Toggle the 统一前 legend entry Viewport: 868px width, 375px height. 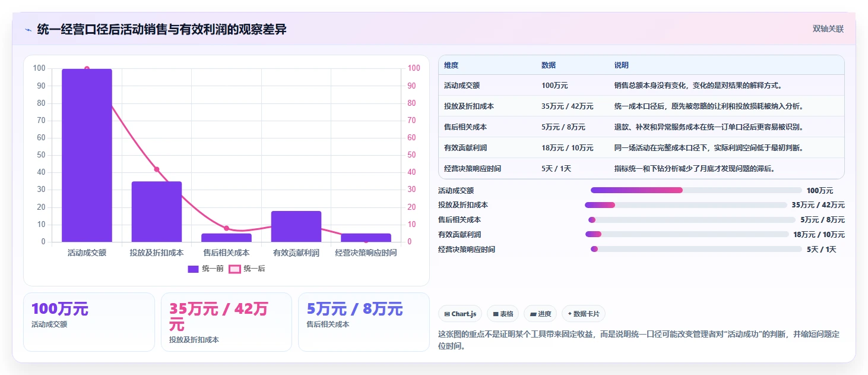point(205,269)
